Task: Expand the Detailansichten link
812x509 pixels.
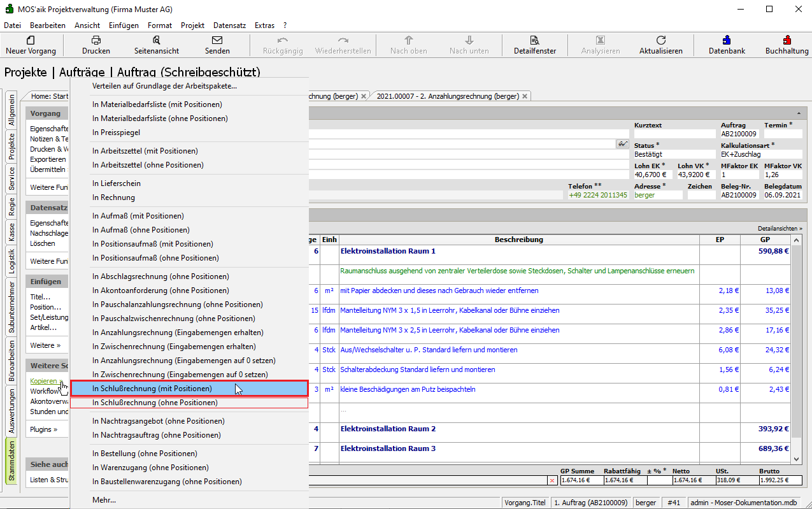Action: [x=780, y=228]
